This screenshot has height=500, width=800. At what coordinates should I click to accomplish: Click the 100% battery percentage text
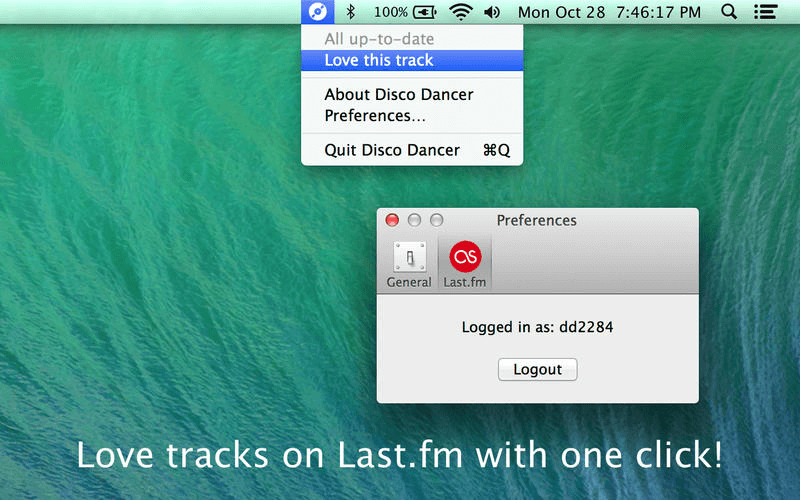coord(391,12)
